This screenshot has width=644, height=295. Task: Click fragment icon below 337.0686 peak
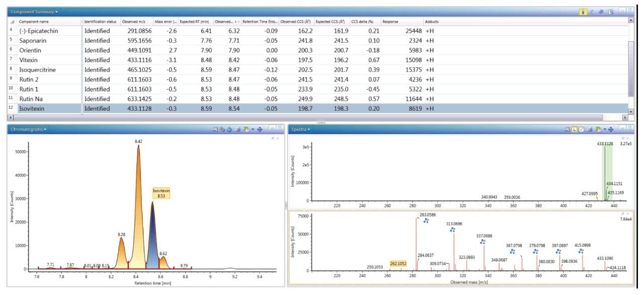[x=482, y=242]
